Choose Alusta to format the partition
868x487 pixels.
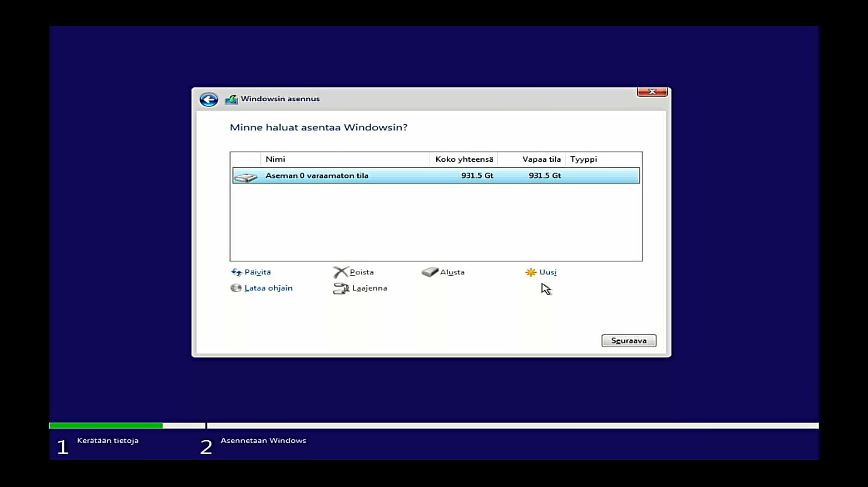coord(452,272)
